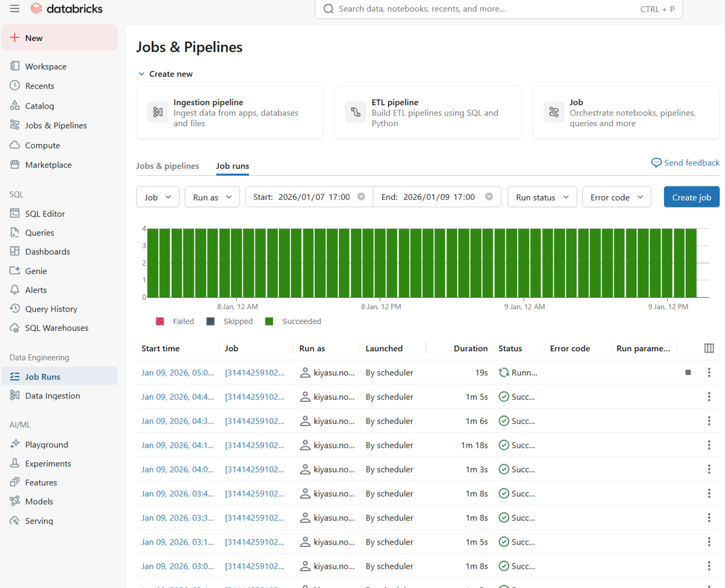Viewport: 725px width, 588px height.
Task: Sort by the Duration column header
Action: point(471,348)
